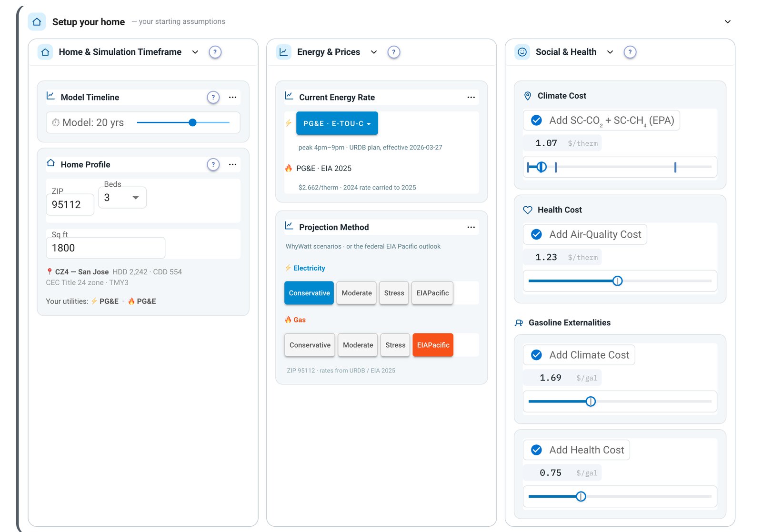Collapse the Setup your home section
Image resolution: width=762 pixels, height=532 pixels.
pyautogui.click(x=727, y=22)
